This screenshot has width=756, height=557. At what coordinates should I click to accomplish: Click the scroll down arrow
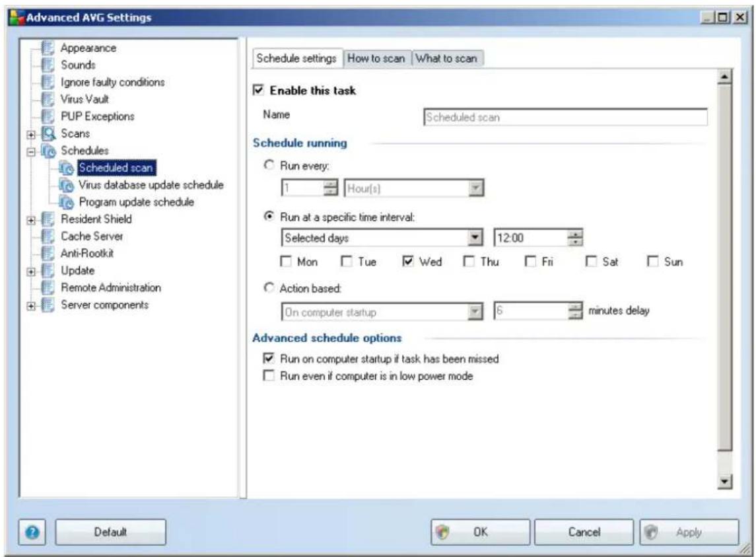tap(725, 481)
